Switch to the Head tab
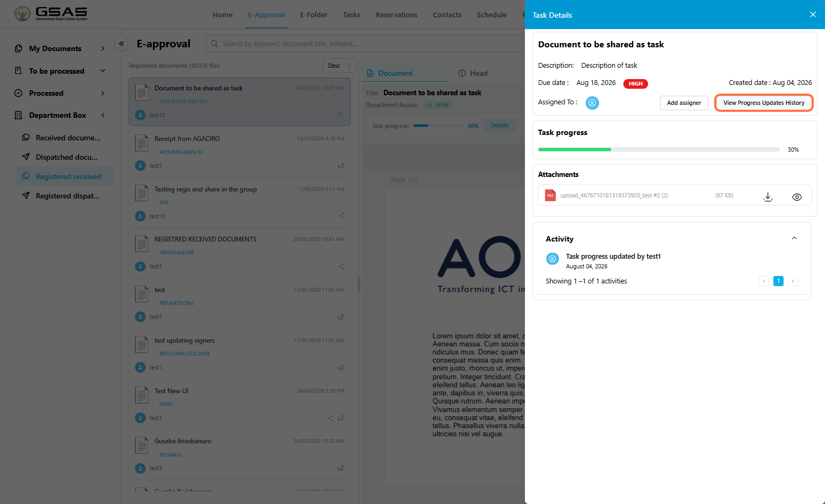This screenshot has width=825, height=504. coord(473,73)
